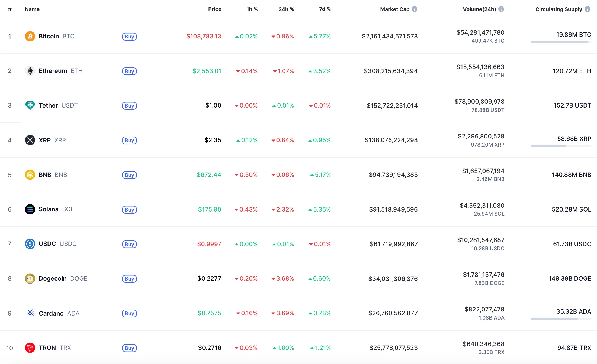The width and height of the screenshot is (597, 364).
Task: Click the Dogecoin logo icon
Action: tap(30, 278)
